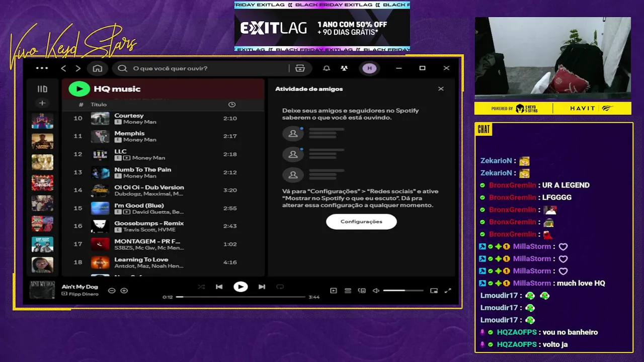Skip to the next track
Image resolution: width=644 pixels, height=362 pixels.
[262, 287]
